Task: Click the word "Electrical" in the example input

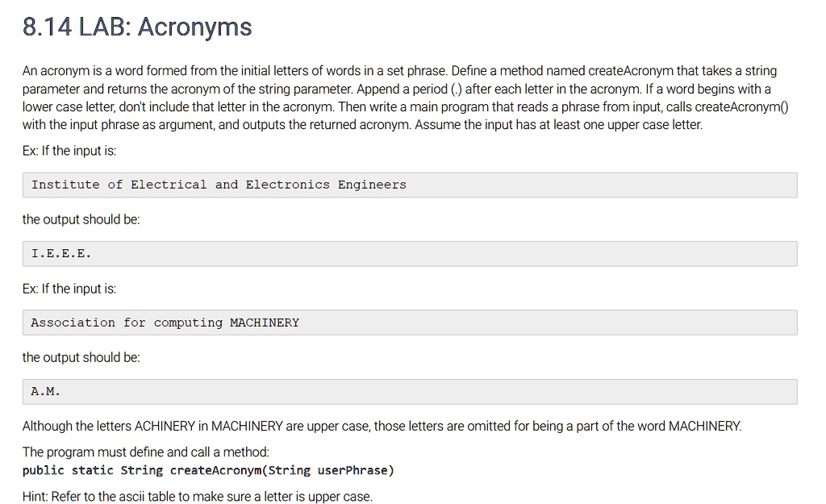Action: (169, 185)
